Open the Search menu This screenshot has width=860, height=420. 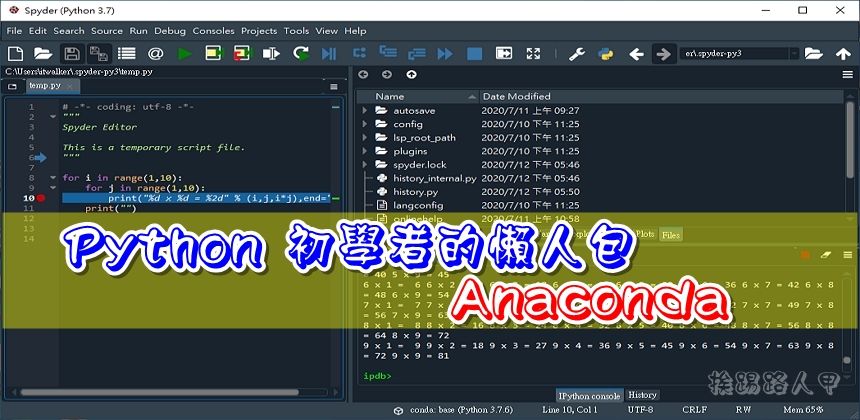click(69, 31)
